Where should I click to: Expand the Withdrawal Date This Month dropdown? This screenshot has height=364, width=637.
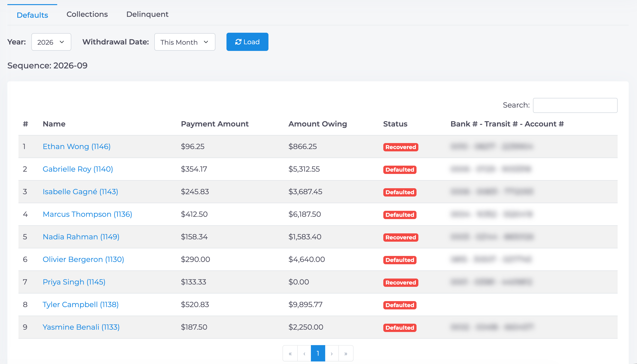click(x=185, y=42)
